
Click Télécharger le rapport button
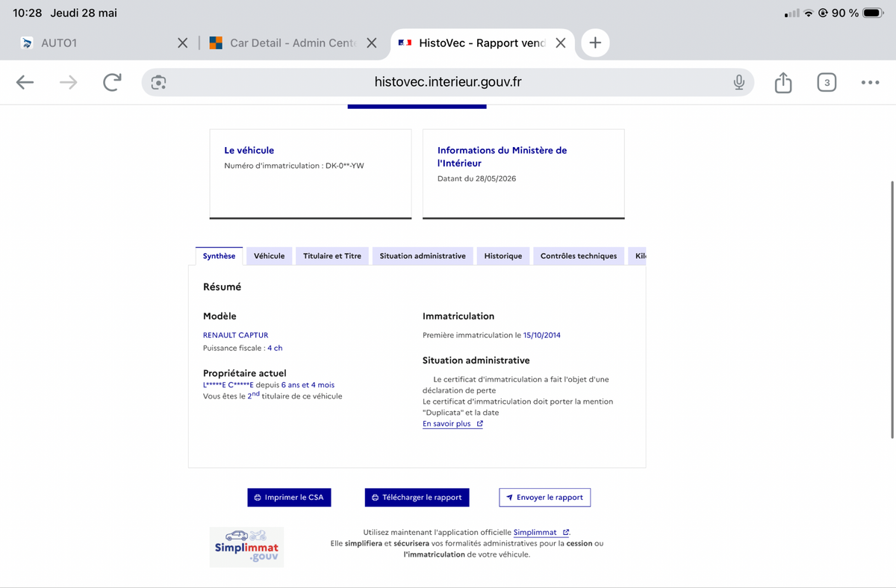pyautogui.click(x=417, y=497)
